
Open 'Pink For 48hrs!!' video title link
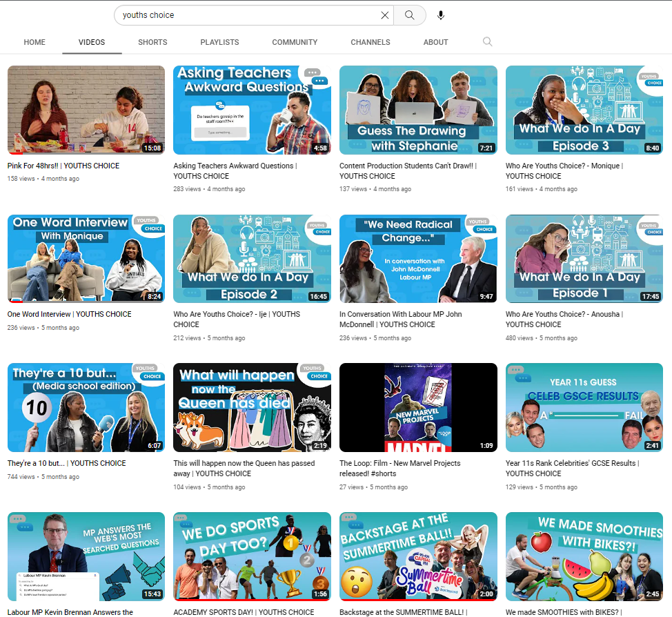(x=63, y=166)
